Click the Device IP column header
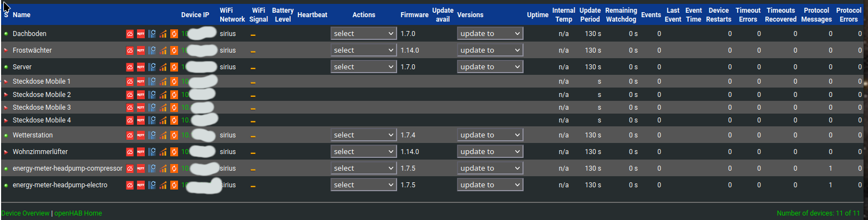 click(x=195, y=15)
